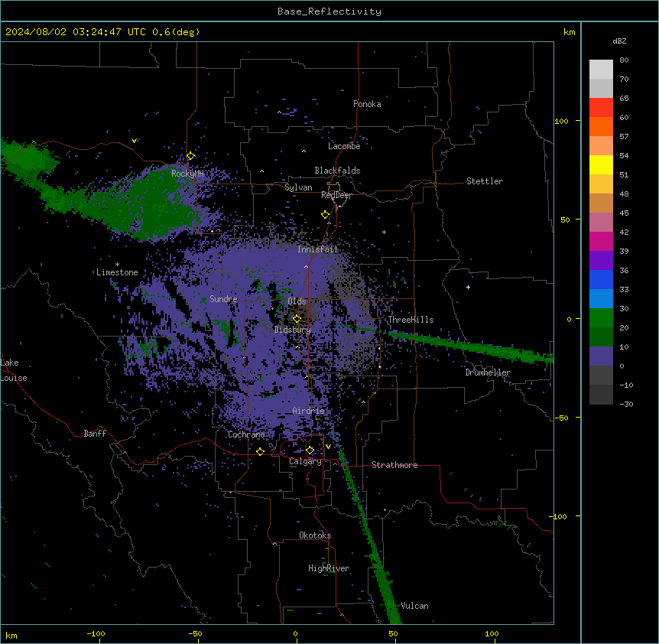Click the Banff town label
The width and height of the screenshot is (659, 644).
(x=95, y=434)
